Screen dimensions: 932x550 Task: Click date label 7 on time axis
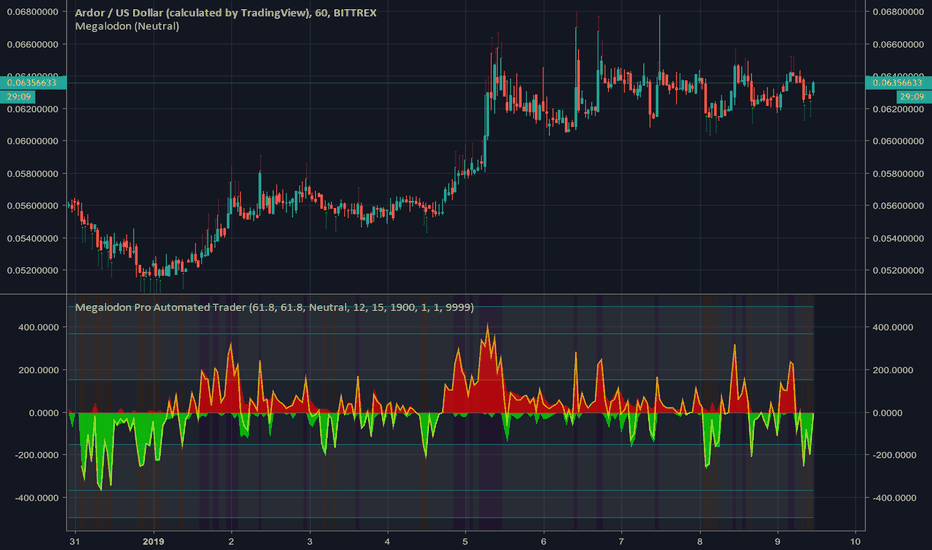(x=621, y=542)
